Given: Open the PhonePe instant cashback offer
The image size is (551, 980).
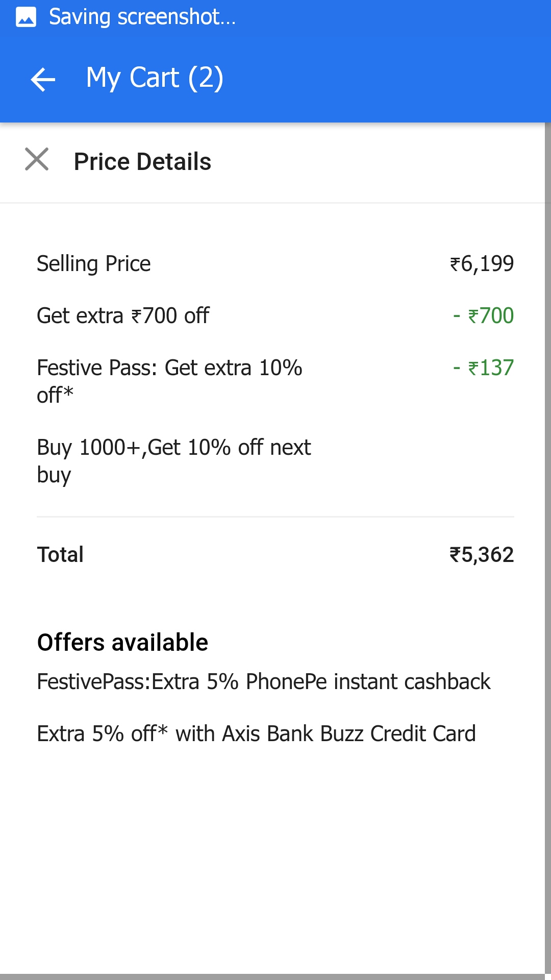Looking at the screenshot, I should 263,682.
